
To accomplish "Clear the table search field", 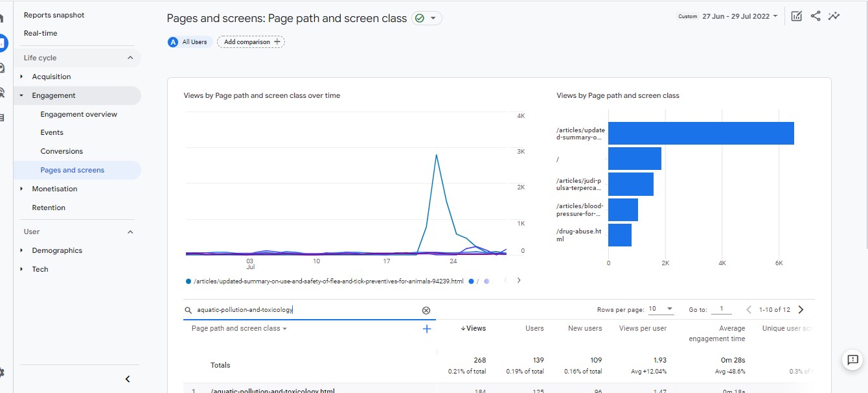I will (x=426, y=310).
